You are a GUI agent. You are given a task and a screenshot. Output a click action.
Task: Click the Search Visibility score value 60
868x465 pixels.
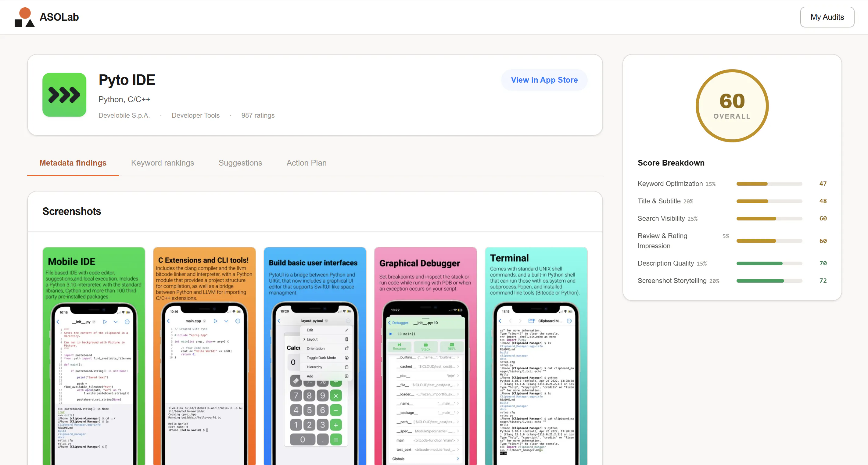pos(823,219)
